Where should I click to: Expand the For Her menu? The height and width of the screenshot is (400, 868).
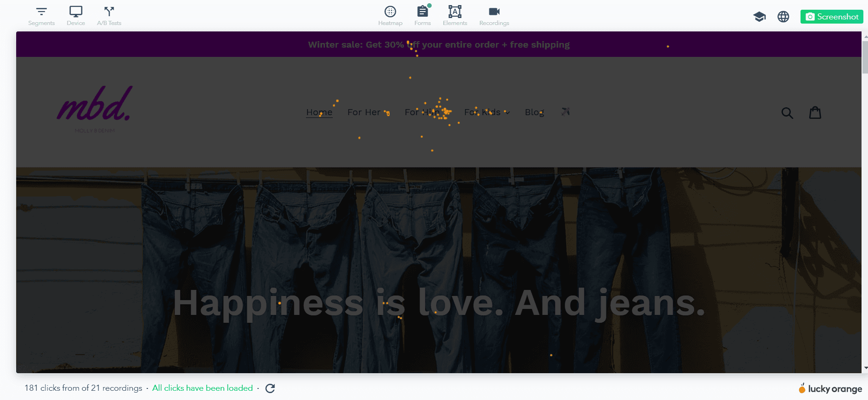(368, 112)
